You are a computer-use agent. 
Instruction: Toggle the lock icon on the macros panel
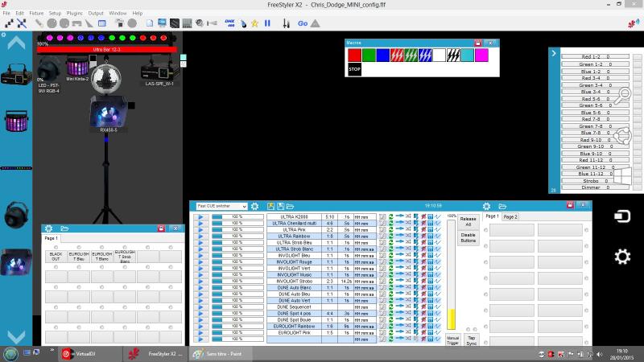pyautogui.click(x=477, y=42)
